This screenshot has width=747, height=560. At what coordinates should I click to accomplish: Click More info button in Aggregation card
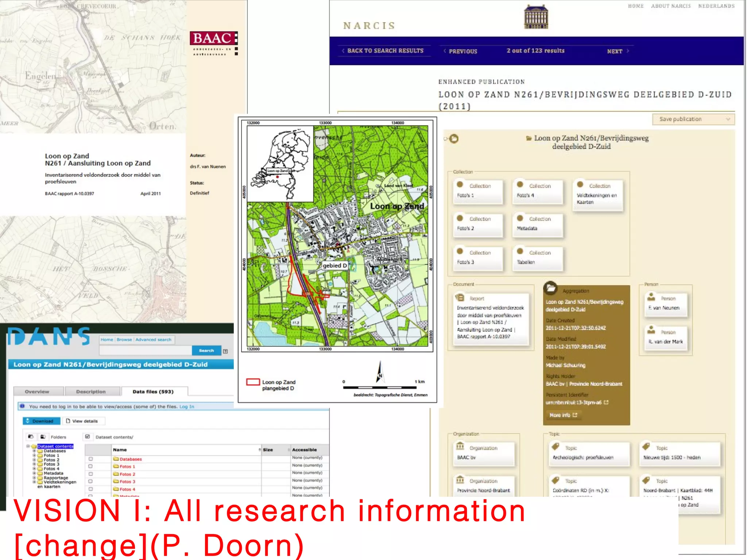563,415
